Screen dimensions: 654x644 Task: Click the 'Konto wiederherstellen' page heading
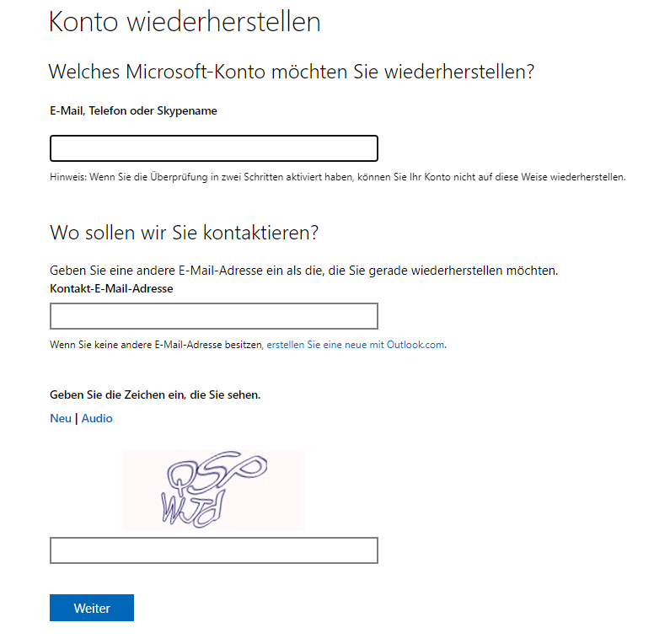click(185, 22)
